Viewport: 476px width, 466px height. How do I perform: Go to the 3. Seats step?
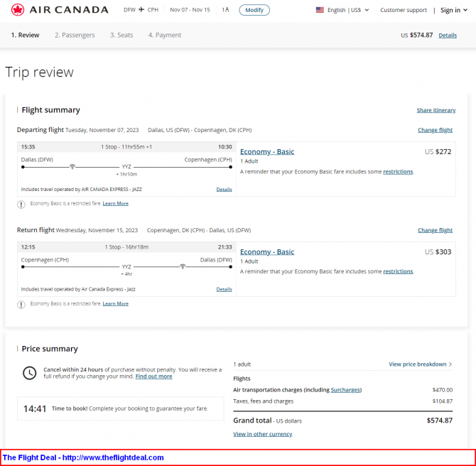click(121, 36)
